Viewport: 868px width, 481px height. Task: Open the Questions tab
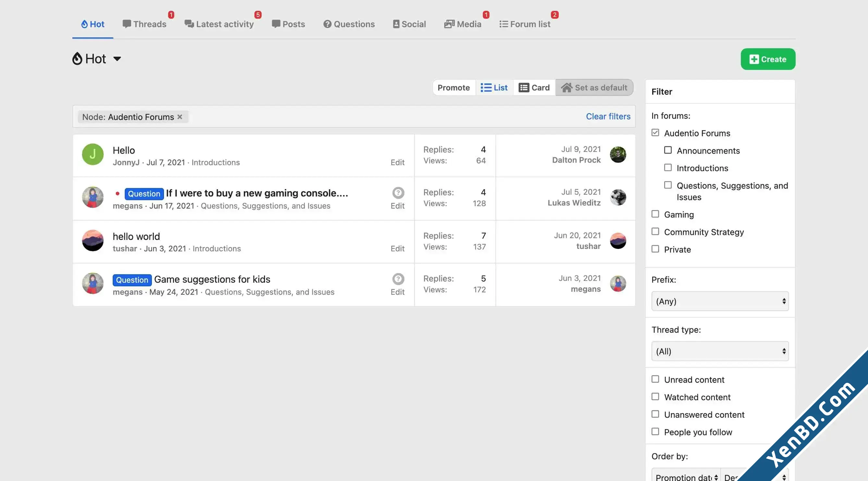click(x=349, y=24)
